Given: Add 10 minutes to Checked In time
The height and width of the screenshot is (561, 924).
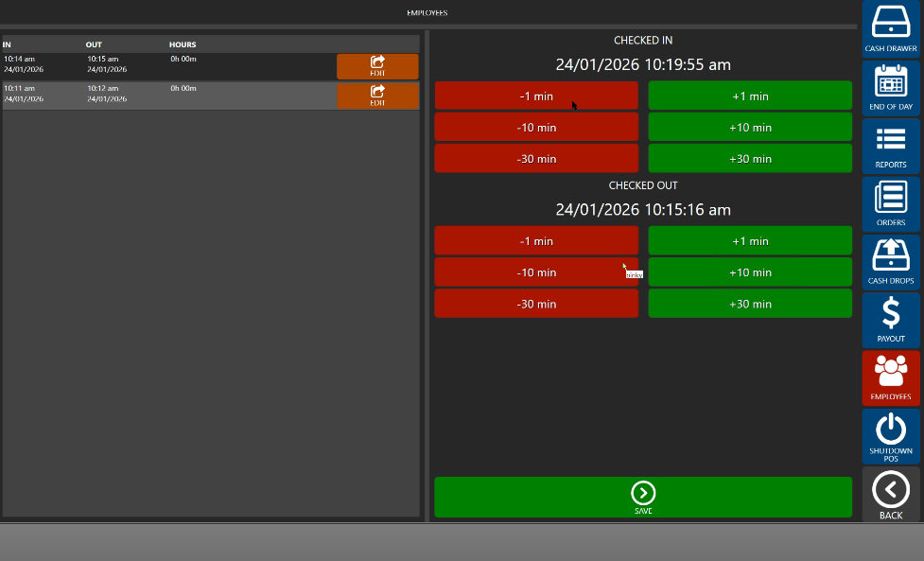Looking at the screenshot, I should point(750,128).
